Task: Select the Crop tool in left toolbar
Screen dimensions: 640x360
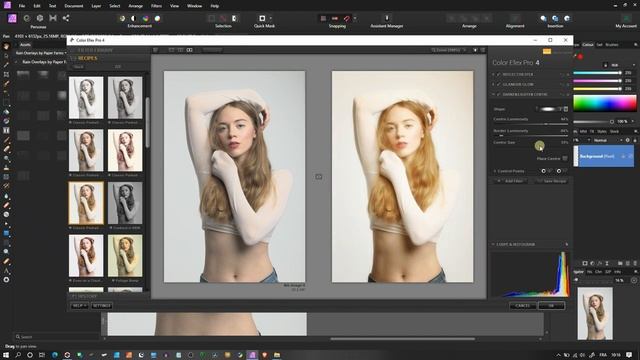Action: tap(6, 74)
